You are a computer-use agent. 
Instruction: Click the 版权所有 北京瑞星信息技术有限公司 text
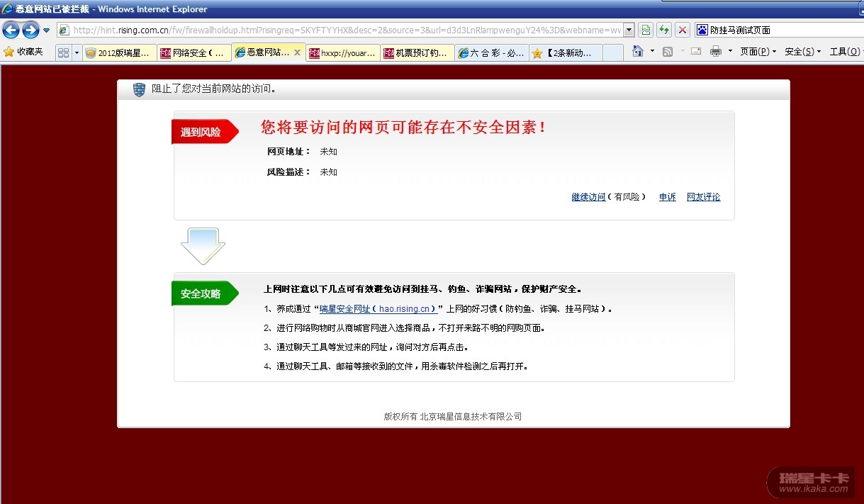[453, 417]
